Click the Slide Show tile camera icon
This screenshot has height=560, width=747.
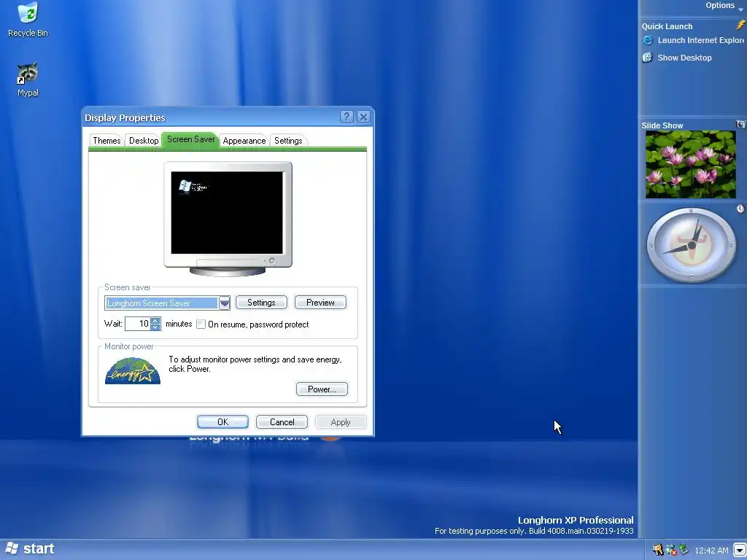pyautogui.click(x=741, y=124)
